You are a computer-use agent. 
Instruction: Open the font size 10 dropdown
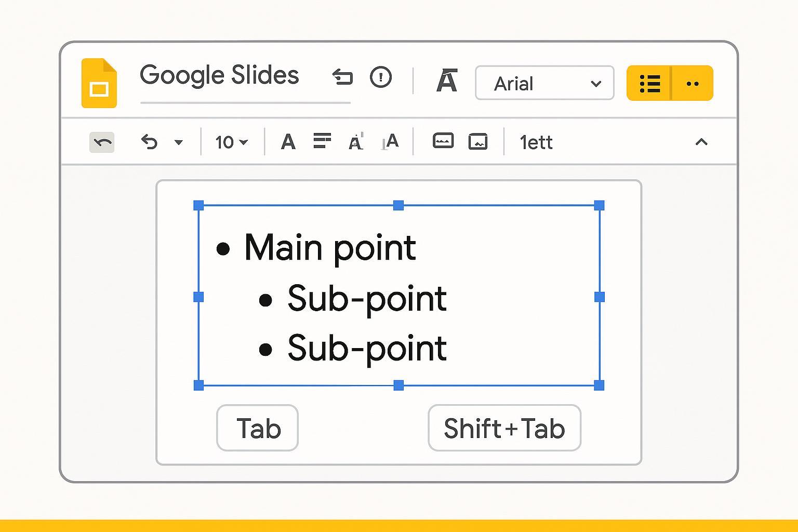coord(232,142)
